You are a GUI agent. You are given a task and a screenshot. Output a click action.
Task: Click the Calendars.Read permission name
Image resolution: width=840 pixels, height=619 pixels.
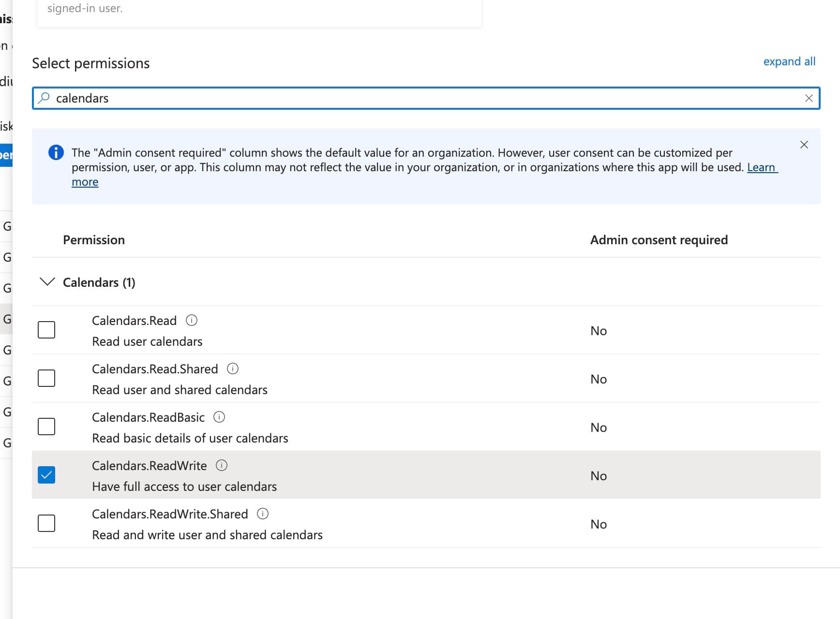(135, 321)
